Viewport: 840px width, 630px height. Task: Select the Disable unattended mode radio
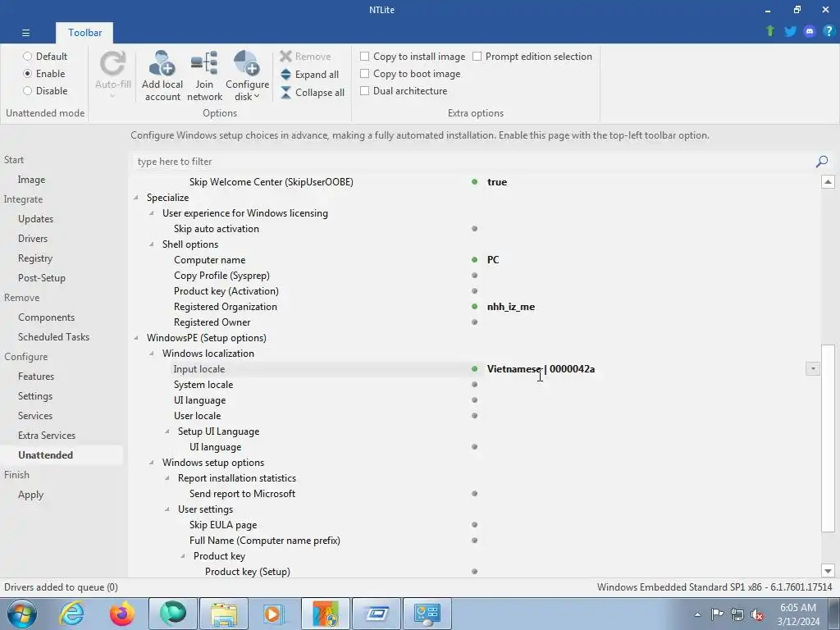pyautogui.click(x=27, y=90)
